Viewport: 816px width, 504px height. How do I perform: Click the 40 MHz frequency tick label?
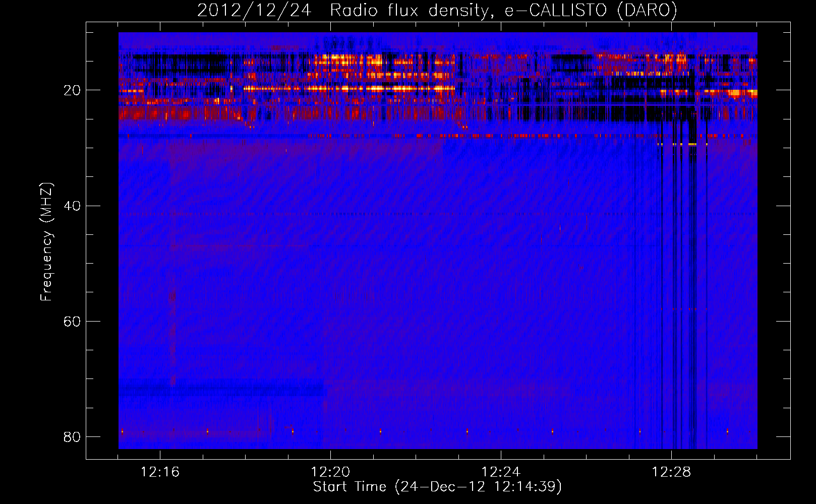pyautogui.click(x=72, y=206)
